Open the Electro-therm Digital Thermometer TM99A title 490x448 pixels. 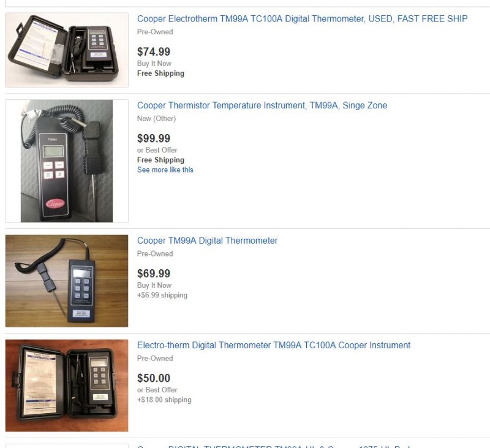[273, 345]
